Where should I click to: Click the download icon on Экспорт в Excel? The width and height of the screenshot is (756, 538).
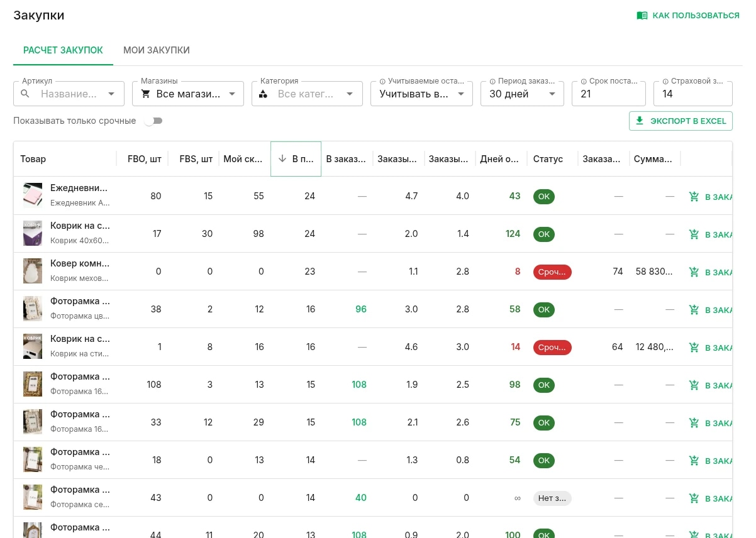click(x=640, y=121)
